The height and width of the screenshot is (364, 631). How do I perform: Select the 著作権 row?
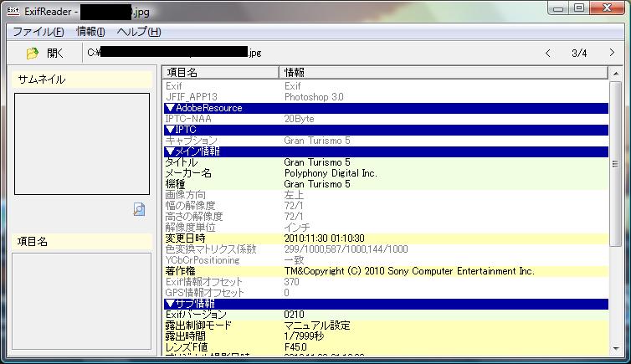(x=387, y=271)
